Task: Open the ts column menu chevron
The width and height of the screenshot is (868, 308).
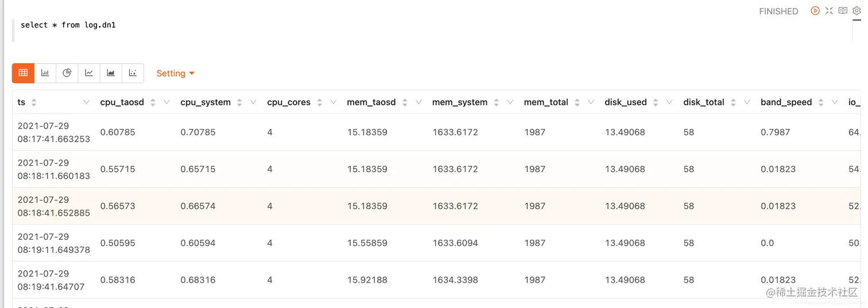Action: 87,102
